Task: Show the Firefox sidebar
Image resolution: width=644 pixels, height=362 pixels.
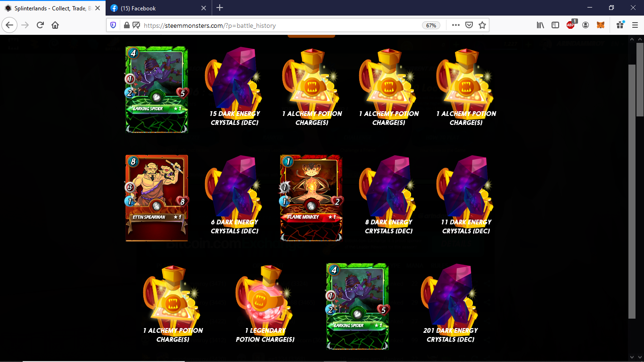Action: [x=555, y=25]
